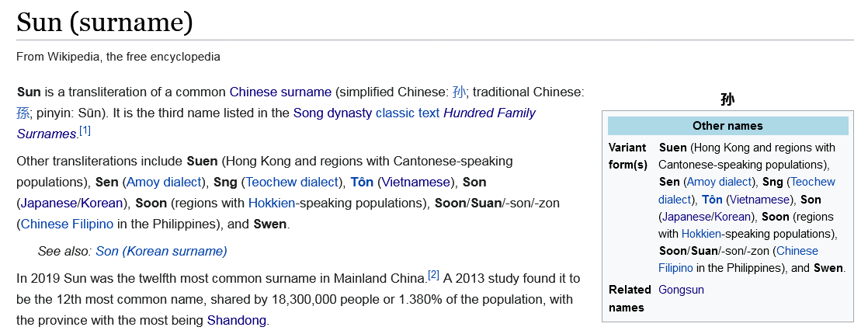This screenshot has height=334, width=868.
Task: Click footnote reference [1]
Action: [85, 131]
